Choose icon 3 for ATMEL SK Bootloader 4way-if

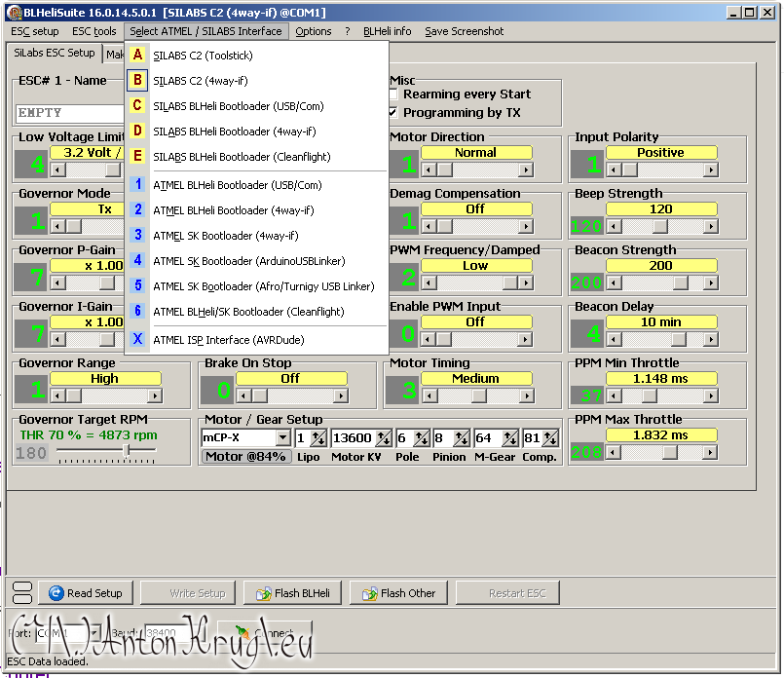pos(137,236)
